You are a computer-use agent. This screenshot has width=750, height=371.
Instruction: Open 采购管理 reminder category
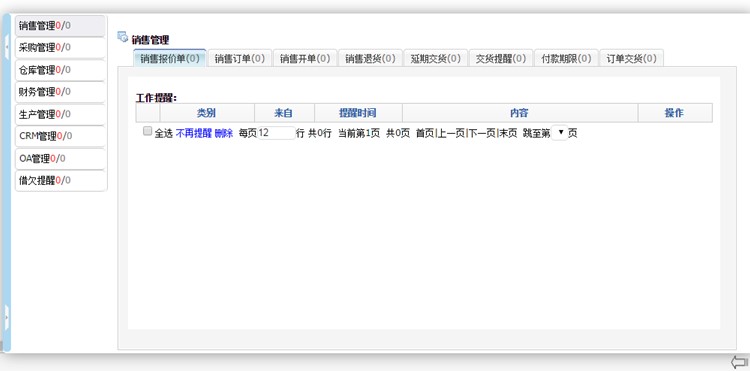coord(61,48)
